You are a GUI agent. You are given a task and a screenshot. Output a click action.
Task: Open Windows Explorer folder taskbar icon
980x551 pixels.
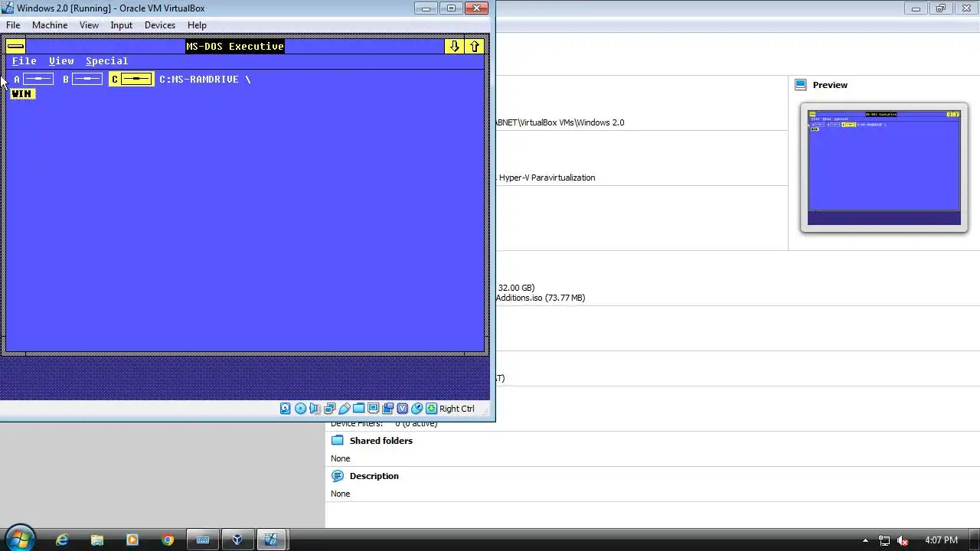pos(97,540)
